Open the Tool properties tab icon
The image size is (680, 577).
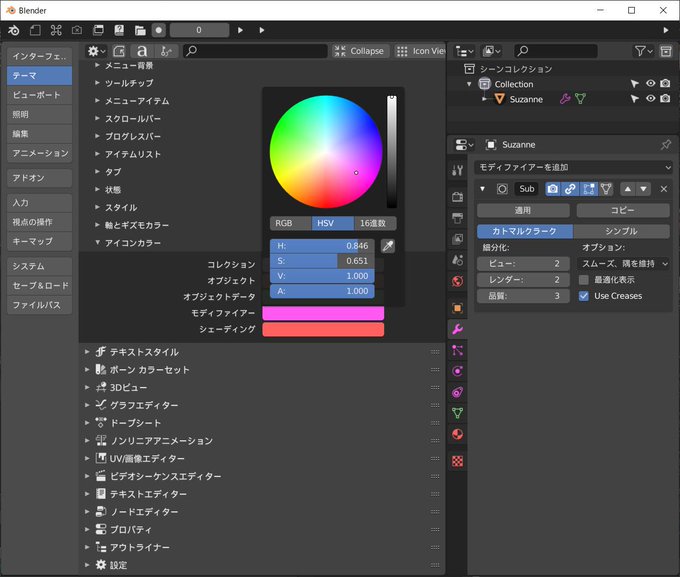pyautogui.click(x=457, y=170)
